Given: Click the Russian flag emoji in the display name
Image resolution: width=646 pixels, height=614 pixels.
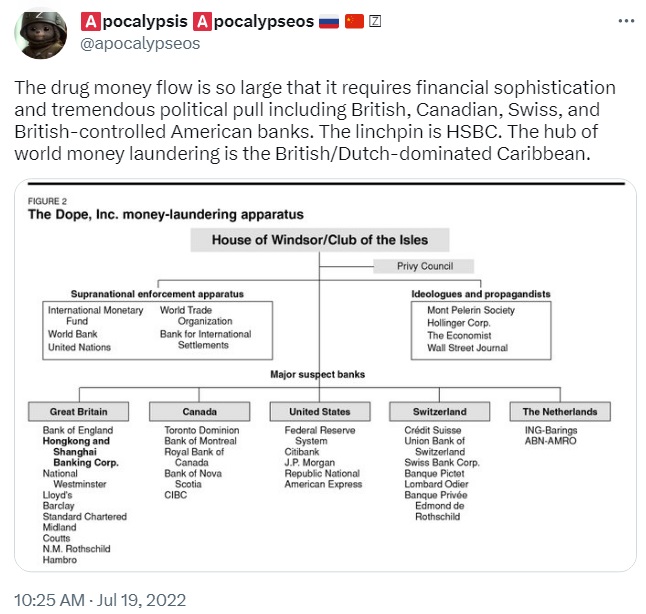Looking at the screenshot, I should pos(329,21).
